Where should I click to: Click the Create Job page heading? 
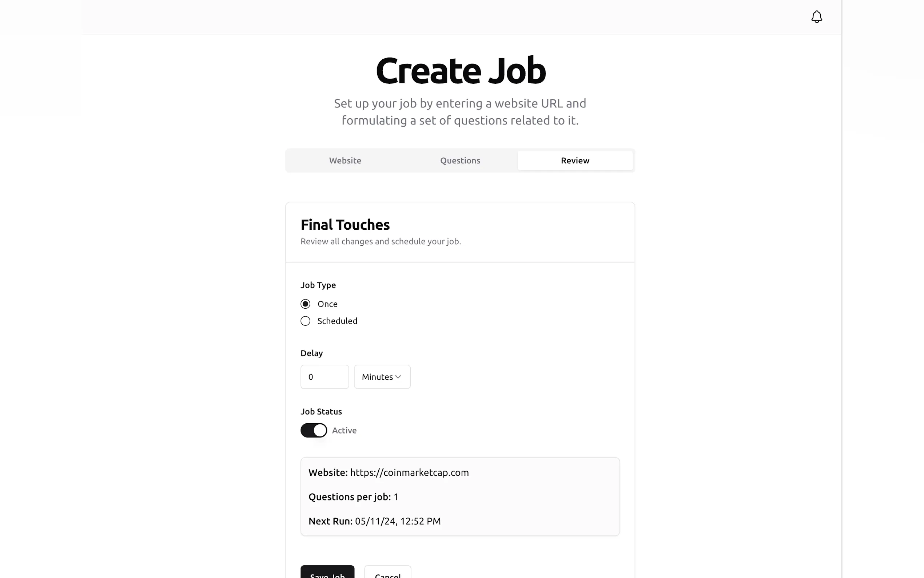click(x=461, y=71)
